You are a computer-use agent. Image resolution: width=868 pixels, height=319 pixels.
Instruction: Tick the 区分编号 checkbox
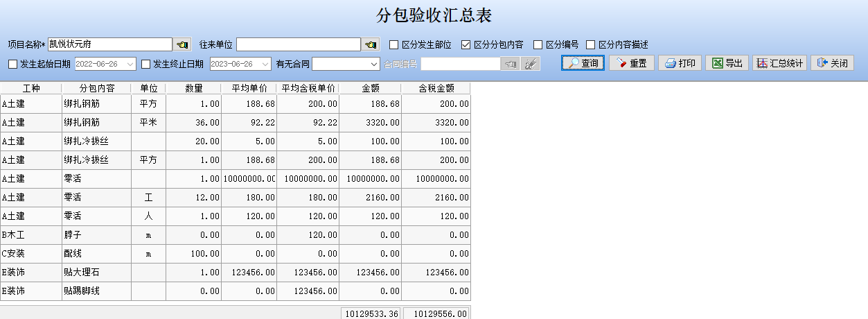pos(538,44)
